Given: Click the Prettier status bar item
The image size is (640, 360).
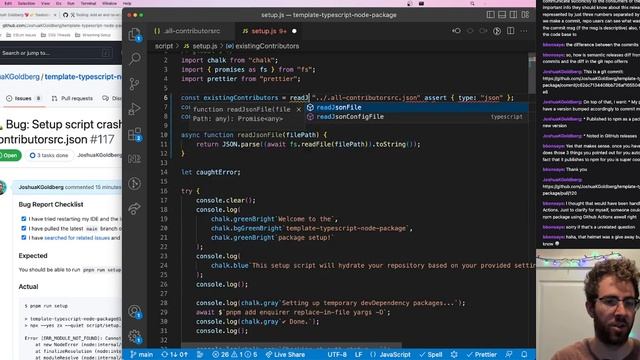Looking at the screenshot, I should pos(481,354).
